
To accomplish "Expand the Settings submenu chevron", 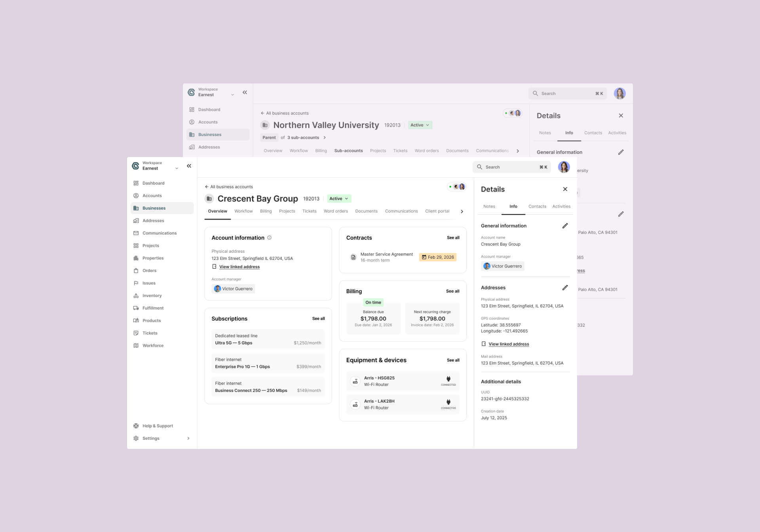I will pos(188,438).
